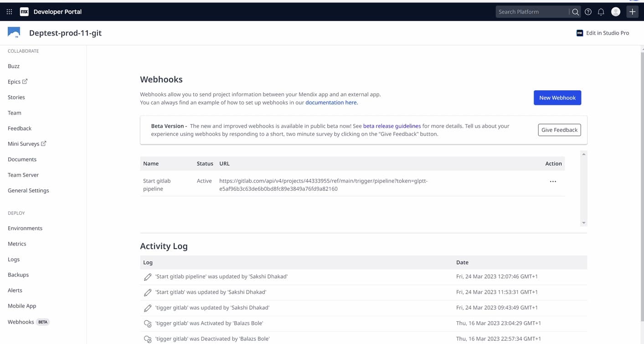Click Edit in Studio Pro

[603, 32]
